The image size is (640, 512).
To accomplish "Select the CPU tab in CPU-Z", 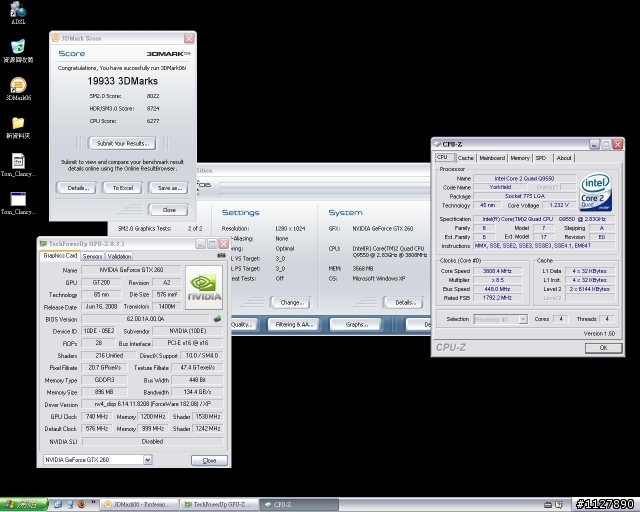I will [x=444, y=157].
